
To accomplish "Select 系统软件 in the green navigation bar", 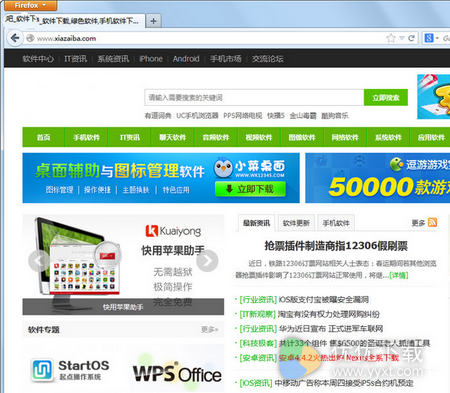I will click(388, 137).
